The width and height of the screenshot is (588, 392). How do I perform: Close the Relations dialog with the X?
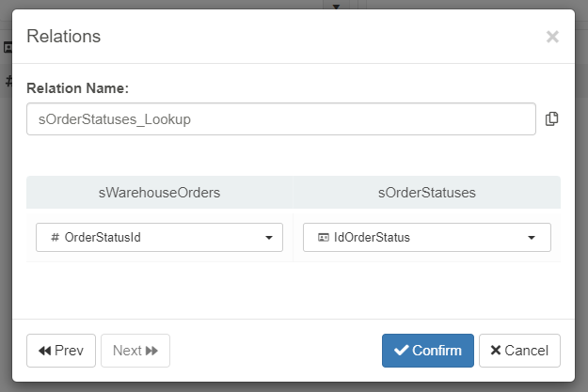pos(552,37)
